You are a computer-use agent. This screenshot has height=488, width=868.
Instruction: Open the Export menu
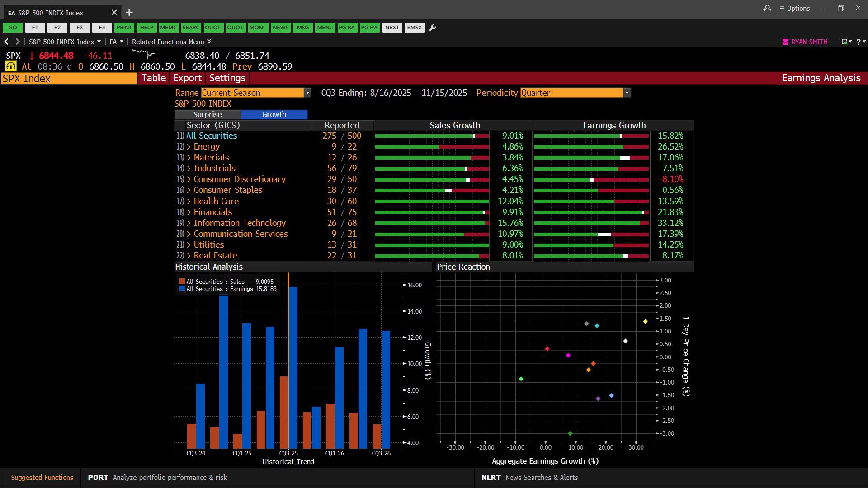[187, 78]
